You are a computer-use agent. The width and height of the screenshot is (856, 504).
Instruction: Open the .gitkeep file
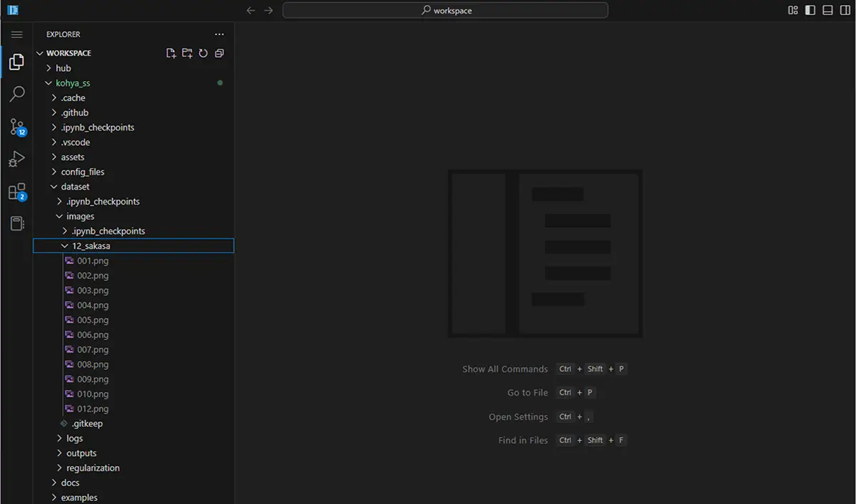point(133,424)
